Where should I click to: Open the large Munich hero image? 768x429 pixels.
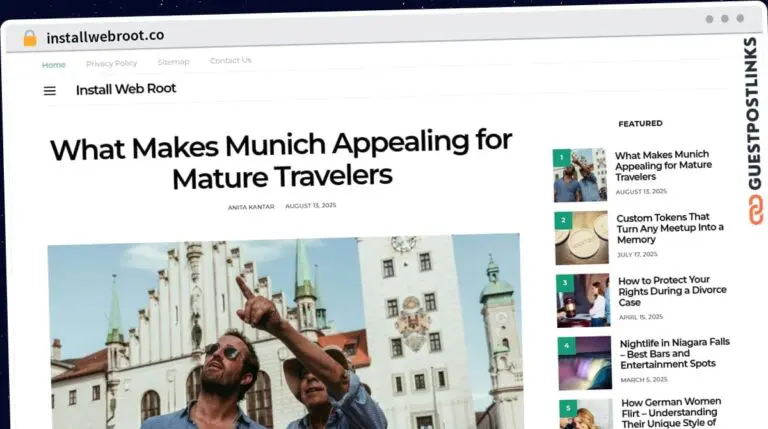pos(285,332)
